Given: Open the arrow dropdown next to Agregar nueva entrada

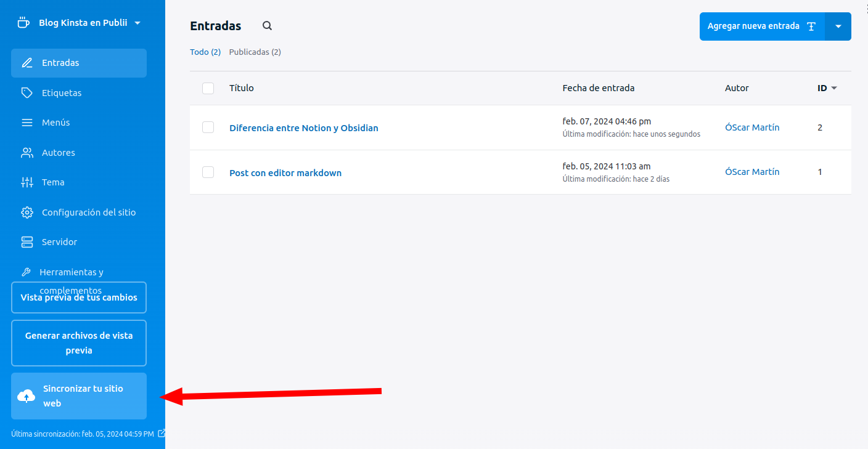Looking at the screenshot, I should point(838,26).
